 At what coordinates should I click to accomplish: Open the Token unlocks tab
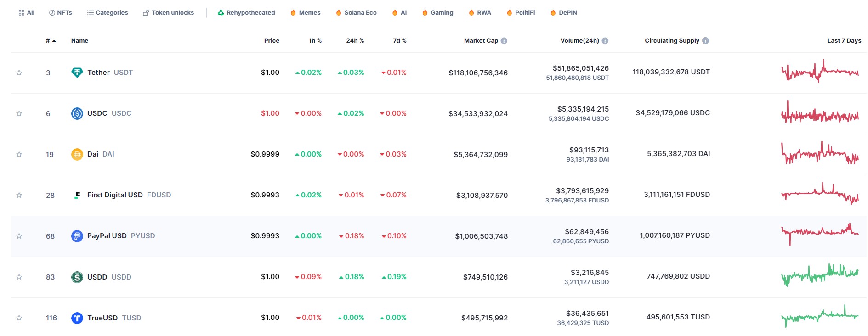(168, 13)
